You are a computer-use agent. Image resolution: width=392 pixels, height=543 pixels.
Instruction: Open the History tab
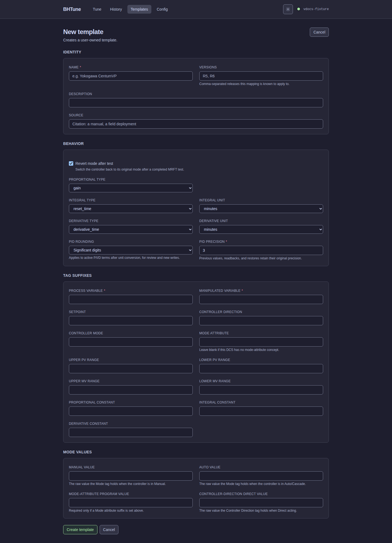(116, 9)
